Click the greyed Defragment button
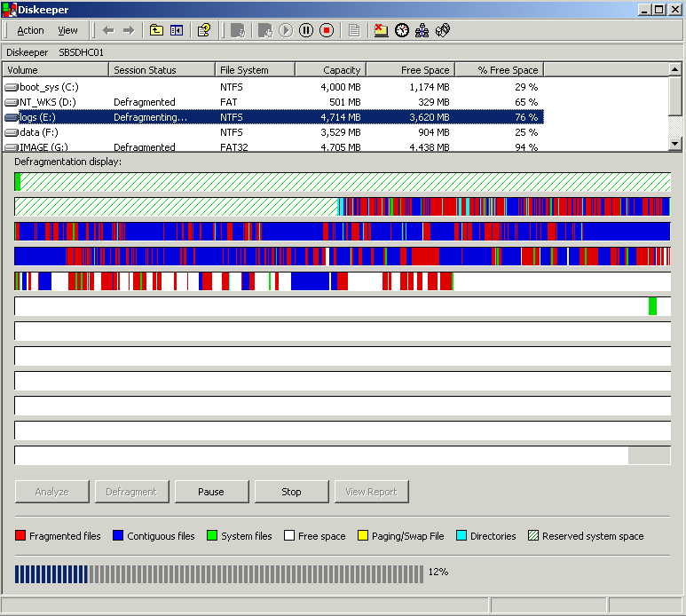Screen dimensions: 686x616 tap(131, 492)
